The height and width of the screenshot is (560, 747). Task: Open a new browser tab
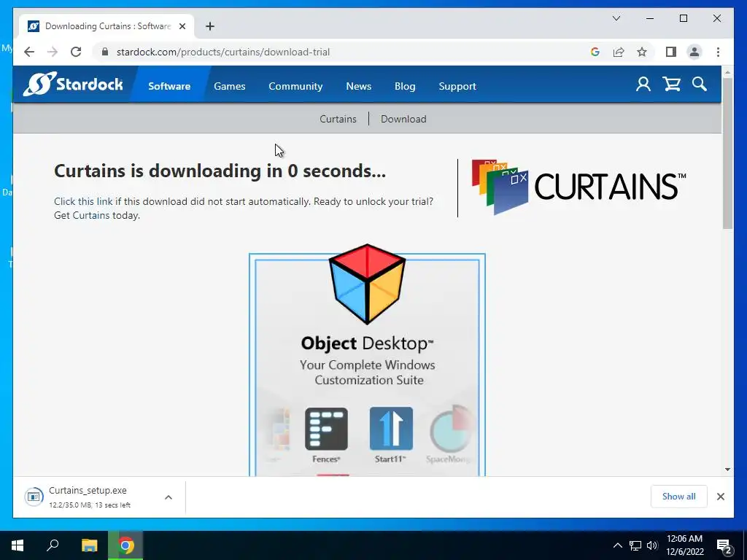[210, 26]
